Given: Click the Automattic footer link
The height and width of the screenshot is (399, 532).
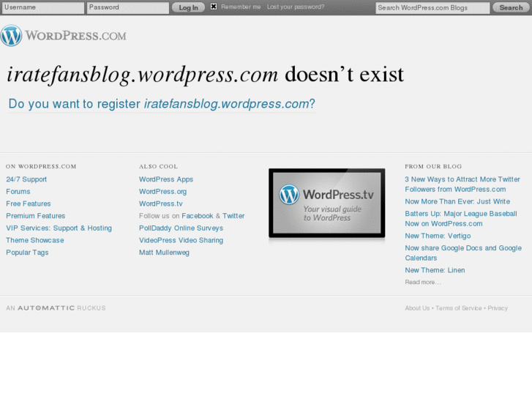Looking at the screenshot, I should pyautogui.click(x=46, y=308).
